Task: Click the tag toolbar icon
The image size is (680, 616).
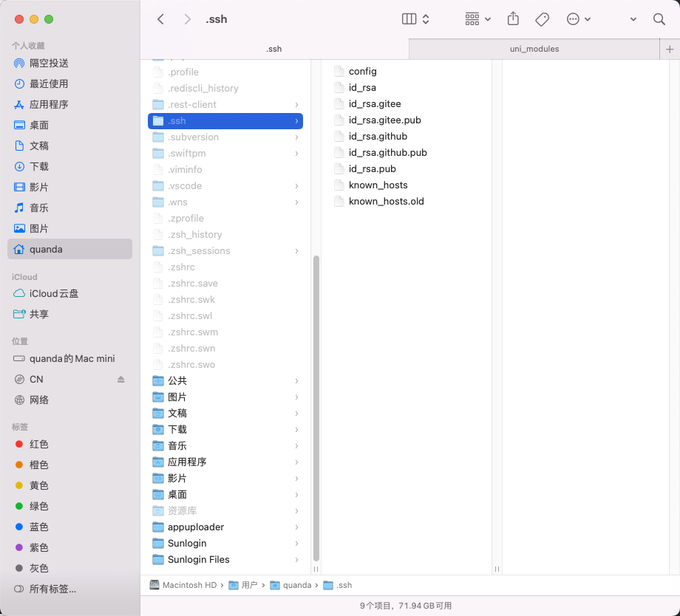Action: [x=542, y=19]
